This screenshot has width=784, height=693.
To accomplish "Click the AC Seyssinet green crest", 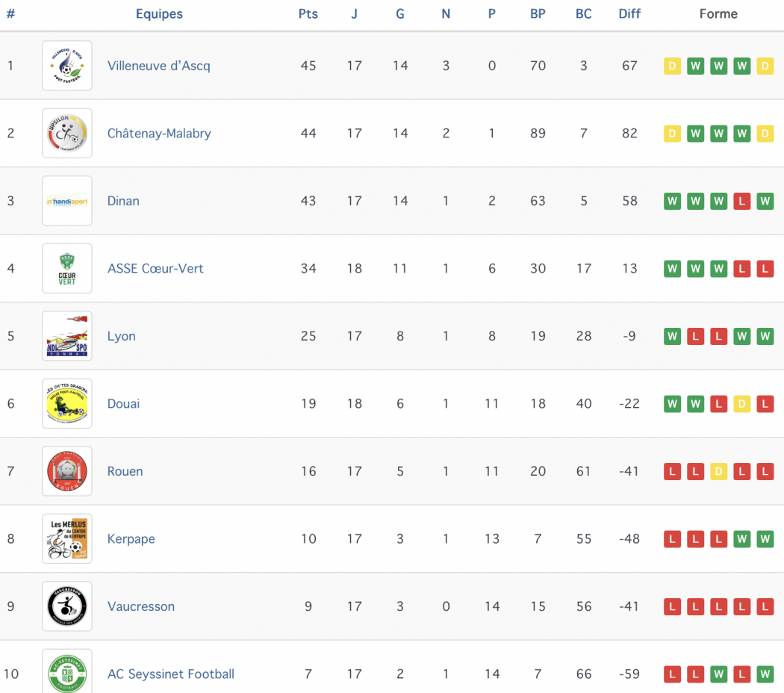I will pos(67,671).
